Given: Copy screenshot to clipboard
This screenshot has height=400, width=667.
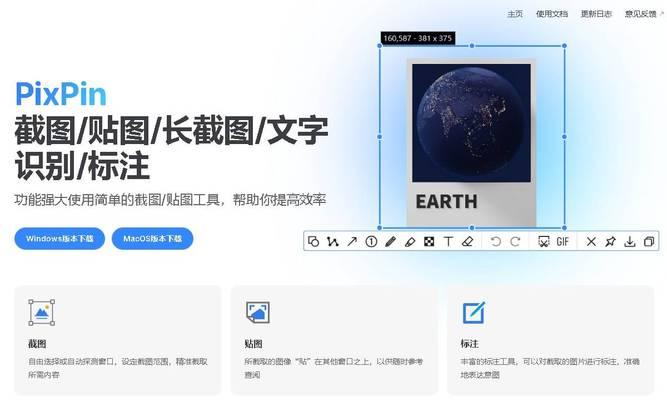Looking at the screenshot, I should (649, 242).
